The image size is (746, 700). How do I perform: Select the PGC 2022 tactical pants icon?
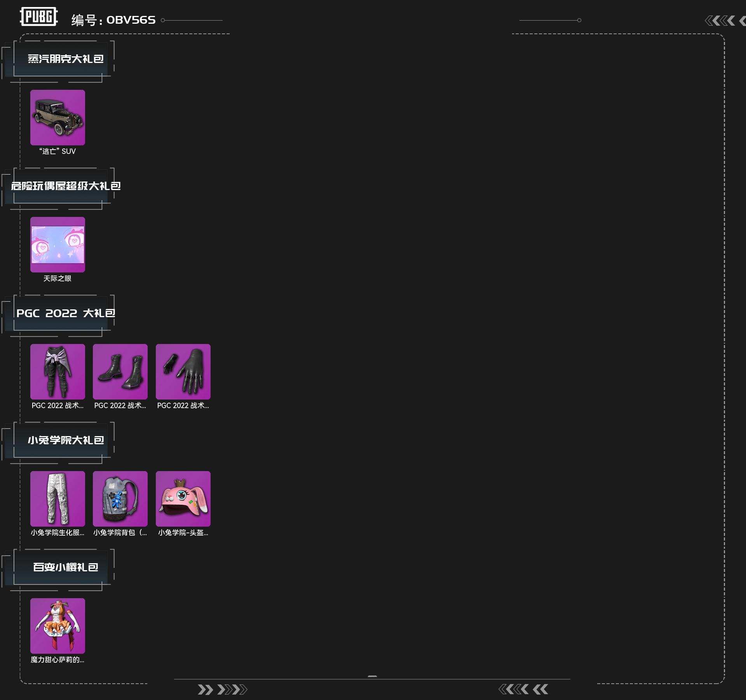(58, 372)
